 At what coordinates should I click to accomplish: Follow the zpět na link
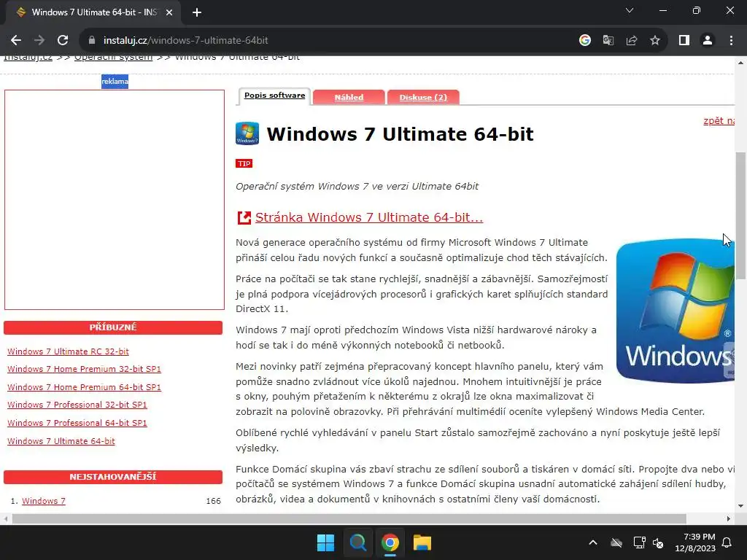point(719,121)
